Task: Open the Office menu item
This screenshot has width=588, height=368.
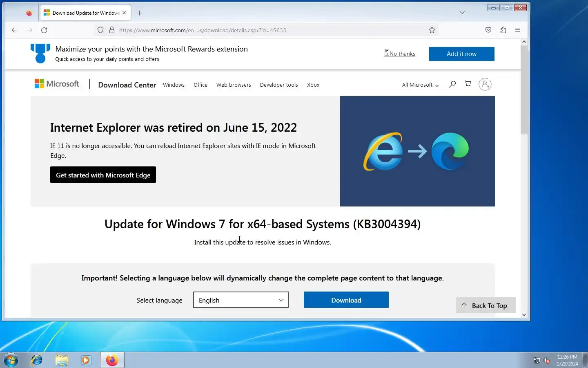Action: [x=200, y=85]
